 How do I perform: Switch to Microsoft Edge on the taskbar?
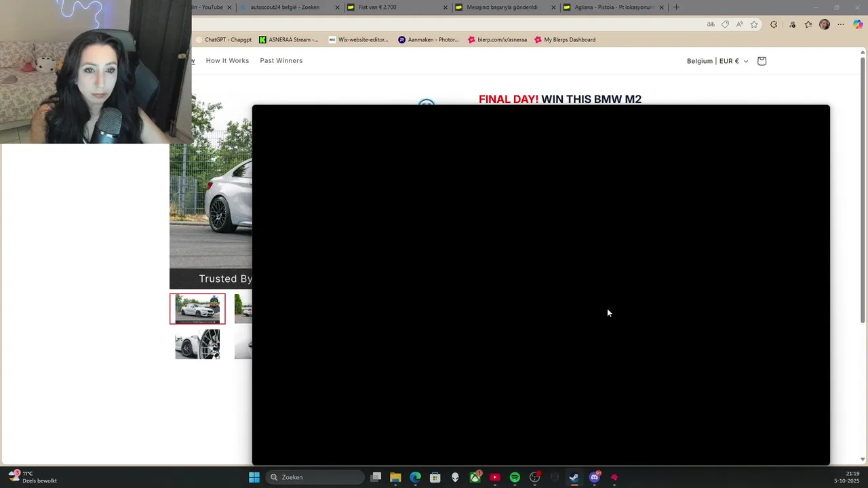point(415,477)
